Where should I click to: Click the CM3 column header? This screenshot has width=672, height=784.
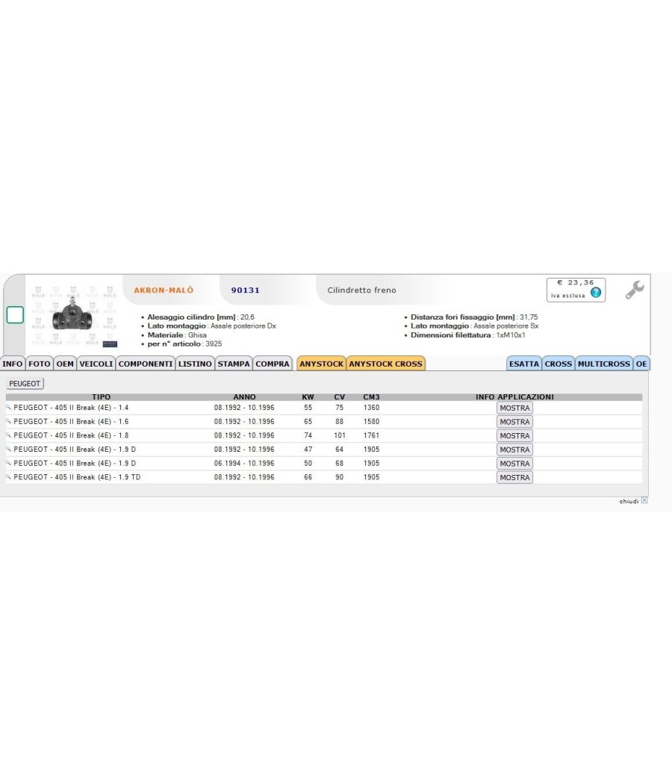tap(372, 397)
